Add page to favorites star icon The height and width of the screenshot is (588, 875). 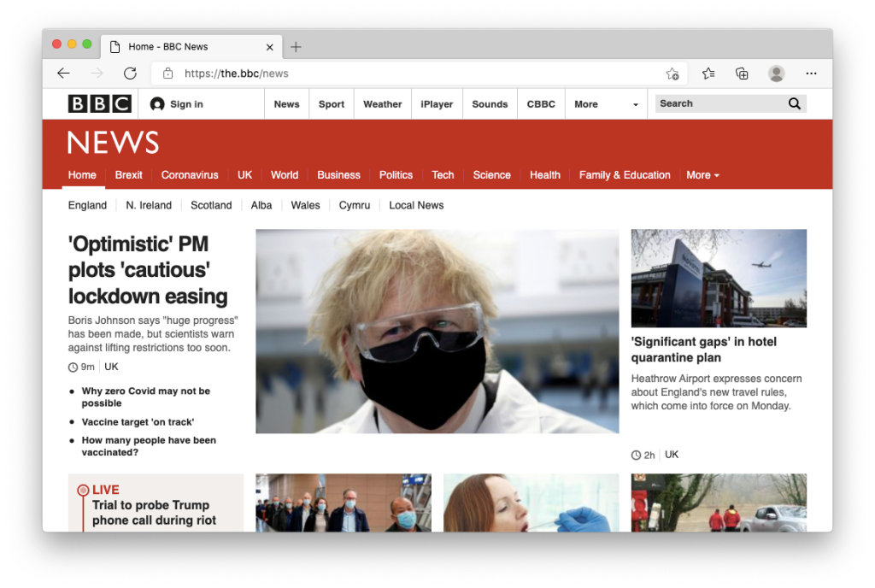[x=672, y=73]
